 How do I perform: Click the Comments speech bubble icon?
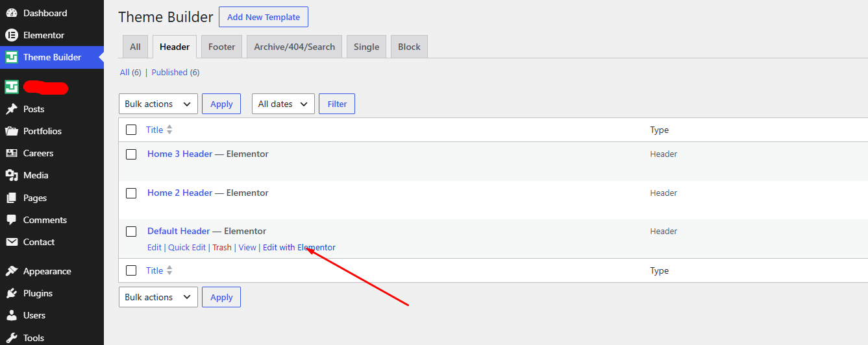tap(11, 220)
